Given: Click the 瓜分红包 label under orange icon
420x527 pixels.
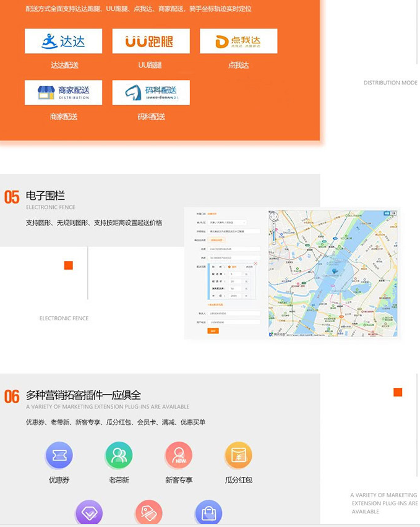Looking at the screenshot, I should point(239,480).
